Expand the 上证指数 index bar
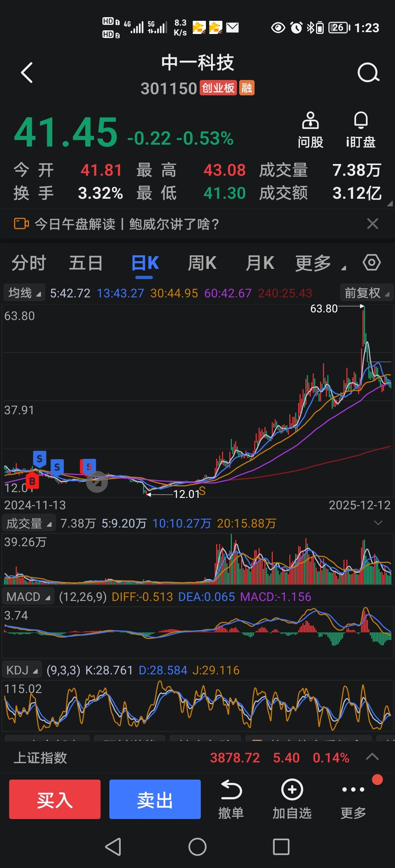 coord(372,757)
